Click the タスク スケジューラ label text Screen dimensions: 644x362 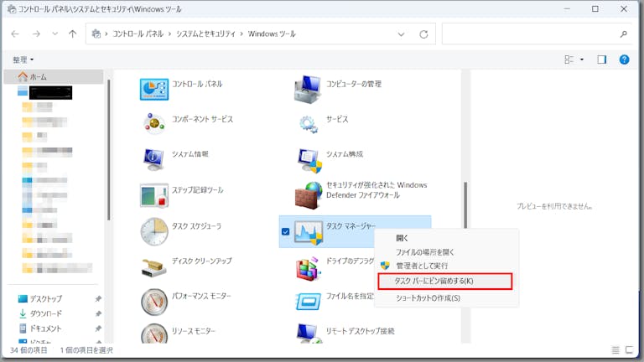click(x=196, y=226)
